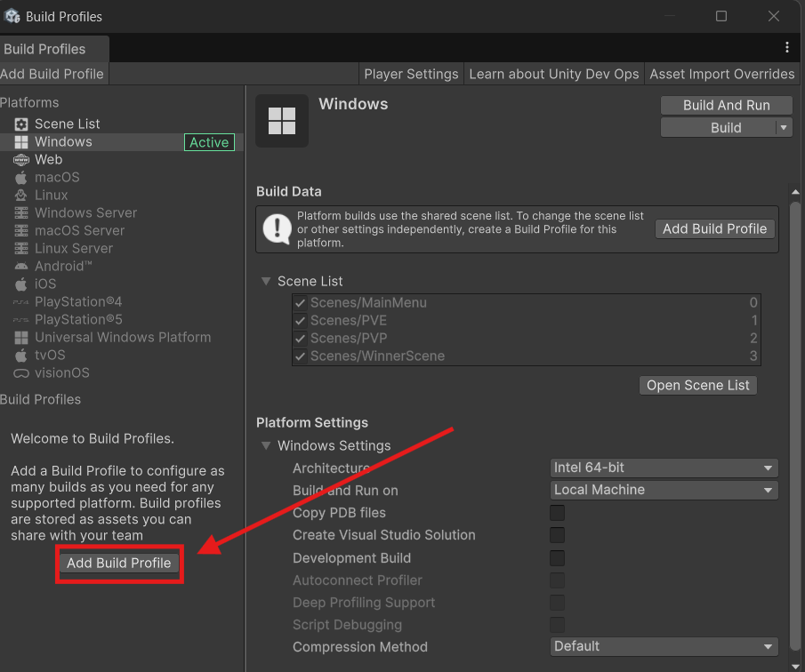Click the scrollbar up arrow
The width and height of the screenshot is (805, 672).
click(795, 192)
